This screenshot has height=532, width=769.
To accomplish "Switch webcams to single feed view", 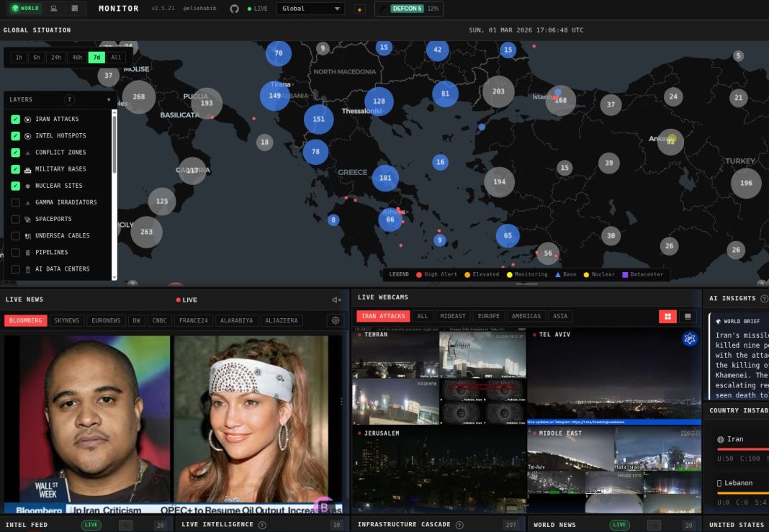I will coord(688,315).
